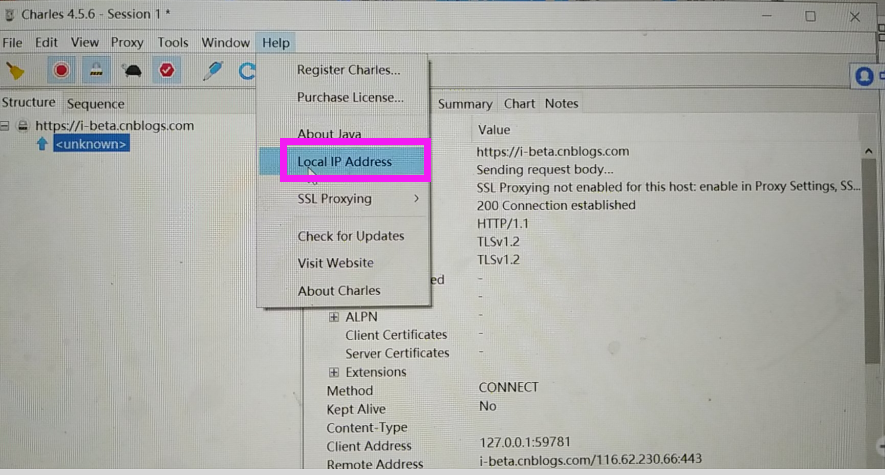Choose Register Charles... from menu
This screenshot has height=476, width=885.
[348, 70]
